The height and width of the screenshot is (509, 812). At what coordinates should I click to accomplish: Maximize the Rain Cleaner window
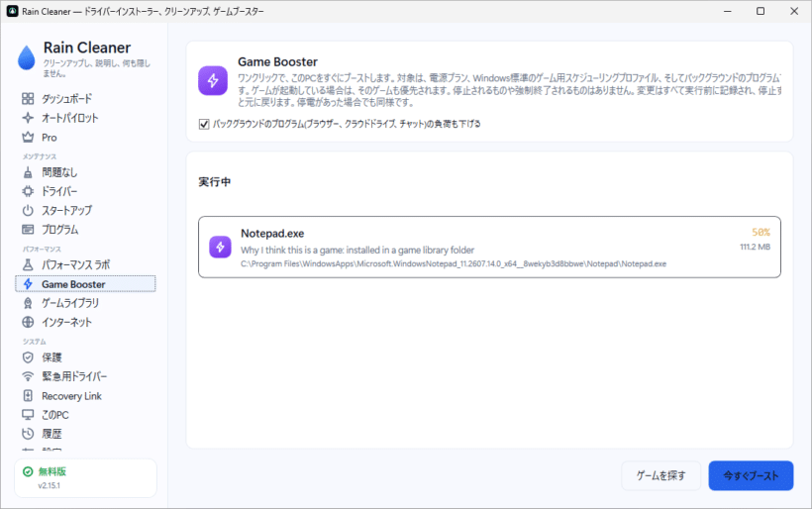(761, 11)
